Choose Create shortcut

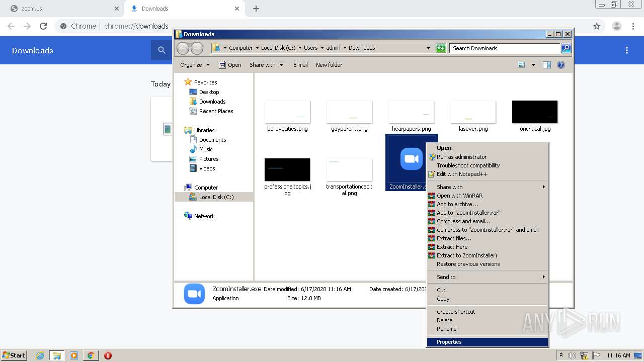tap(488, 312)
